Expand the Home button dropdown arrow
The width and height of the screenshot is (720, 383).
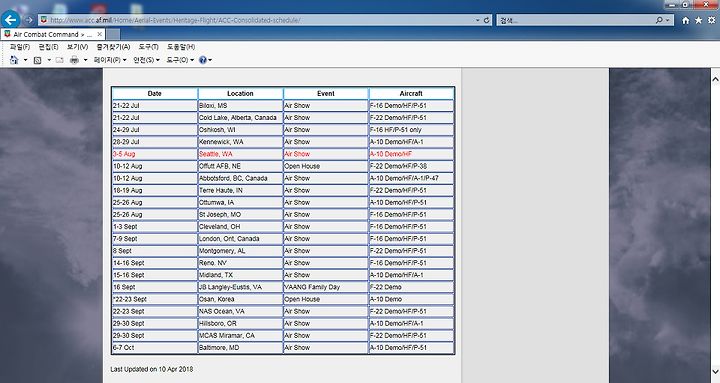25,60
